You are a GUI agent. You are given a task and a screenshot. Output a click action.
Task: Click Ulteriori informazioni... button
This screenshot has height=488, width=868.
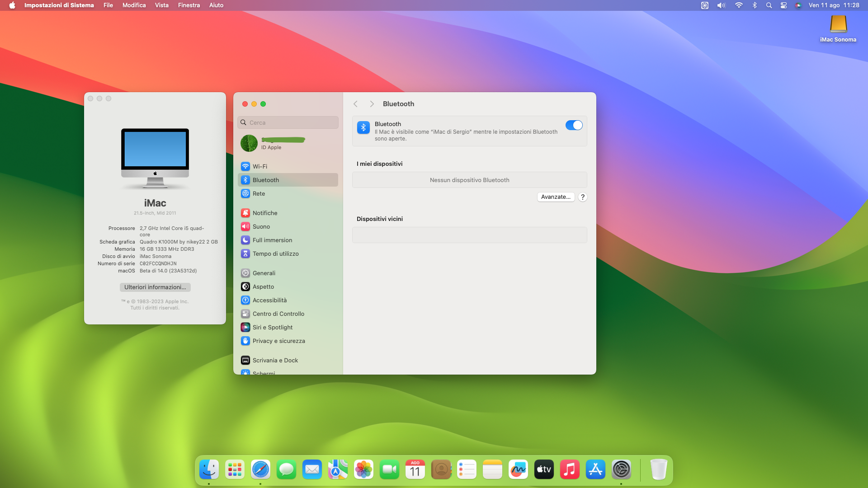tap(155, 287)
